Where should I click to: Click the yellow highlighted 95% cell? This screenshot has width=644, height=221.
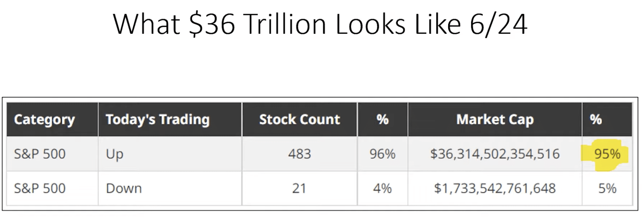pyautogui.click(x=607, y=154)
